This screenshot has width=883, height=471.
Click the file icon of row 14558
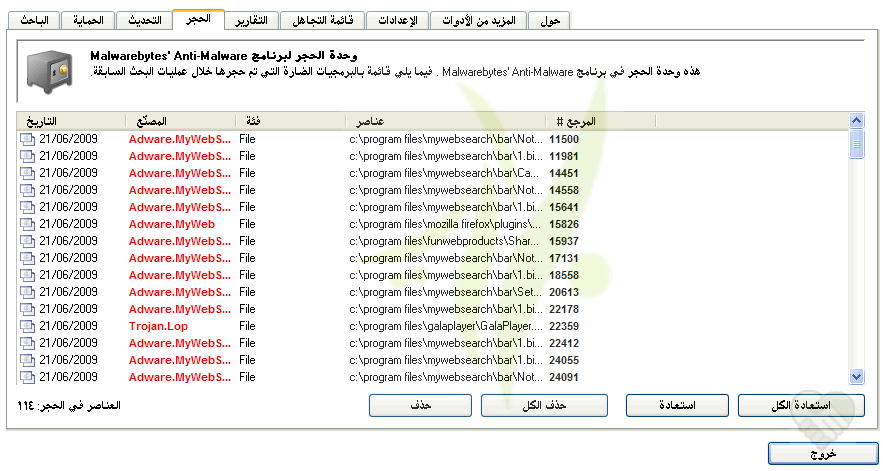pos(27,190)
